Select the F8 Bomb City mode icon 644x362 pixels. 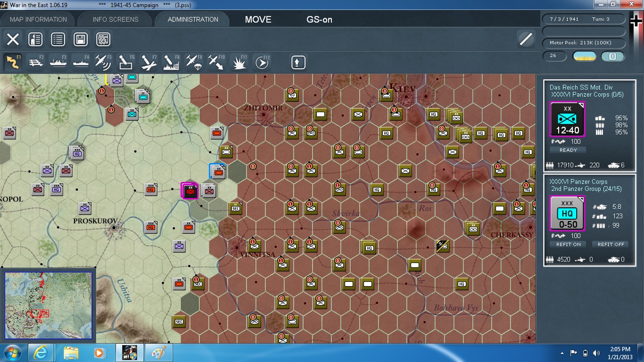point(171,62)
